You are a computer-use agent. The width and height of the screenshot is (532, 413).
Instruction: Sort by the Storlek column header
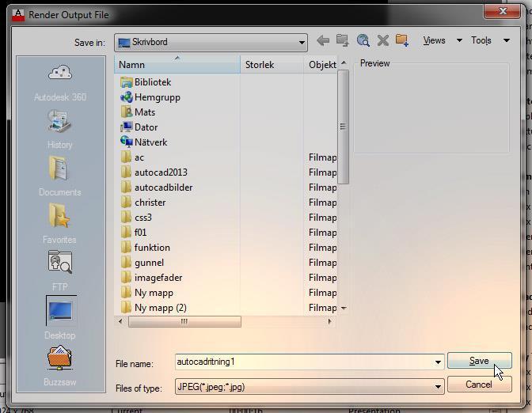[x=272, y=64]
